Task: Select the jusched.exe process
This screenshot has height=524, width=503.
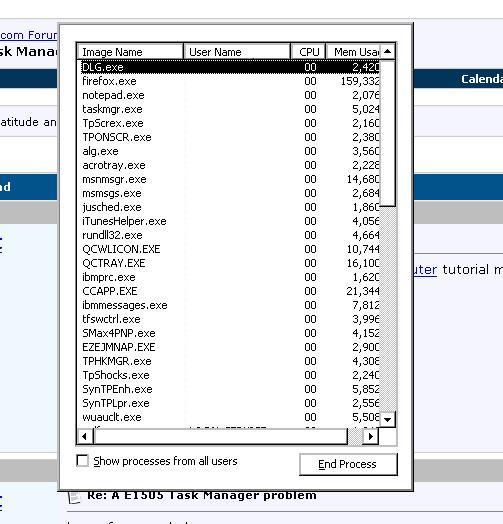Action: (x=230, y=208)
